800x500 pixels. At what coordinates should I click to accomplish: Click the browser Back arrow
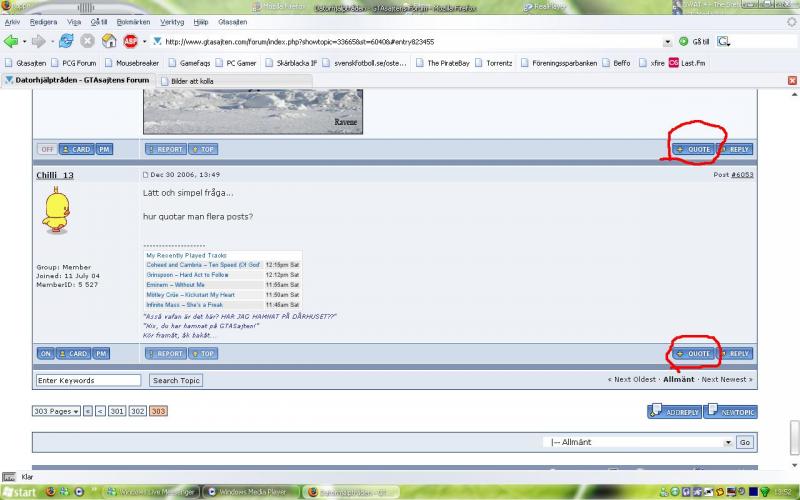12,41
